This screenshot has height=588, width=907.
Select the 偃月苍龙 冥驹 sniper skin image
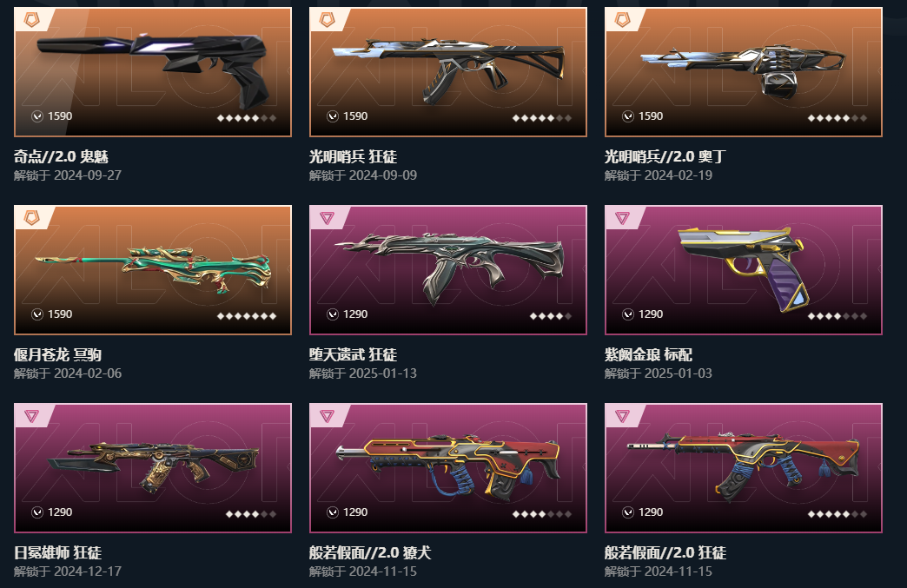tap(153, 270)
